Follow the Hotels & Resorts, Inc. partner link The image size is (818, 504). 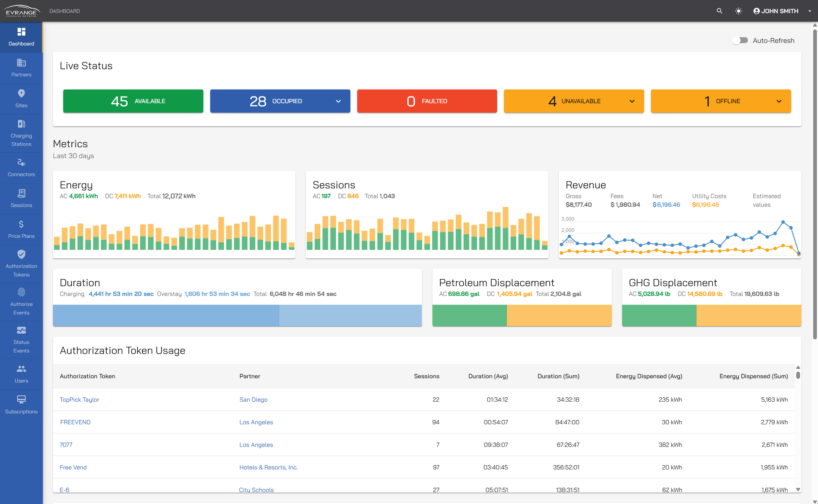[x=268, y=467]
